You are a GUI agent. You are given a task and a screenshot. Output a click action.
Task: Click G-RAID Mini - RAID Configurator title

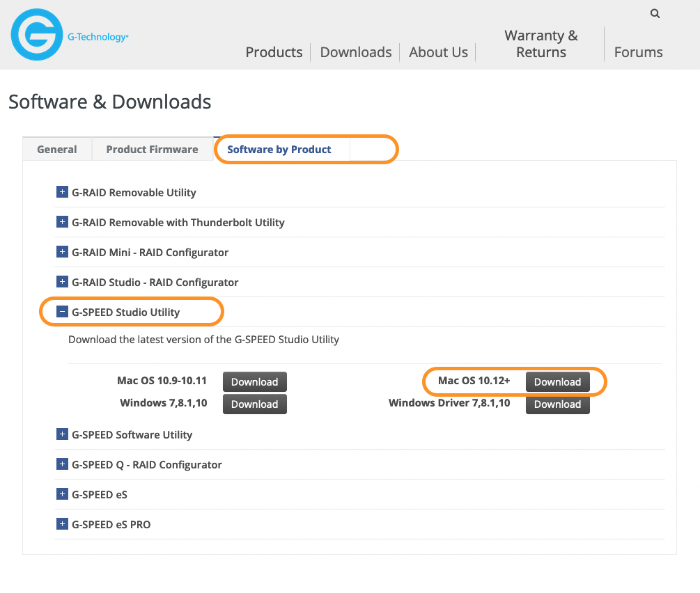150,252
